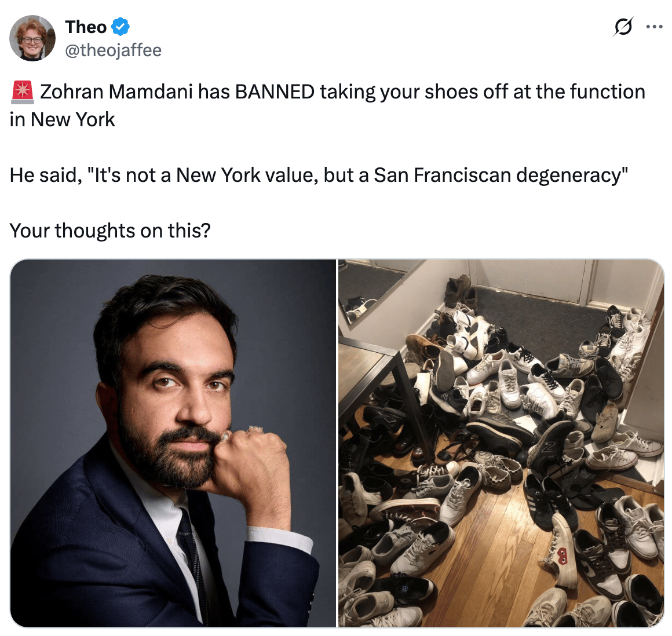Click the 'in New York' text line
672x636 pixels.
tap(62, 119)
